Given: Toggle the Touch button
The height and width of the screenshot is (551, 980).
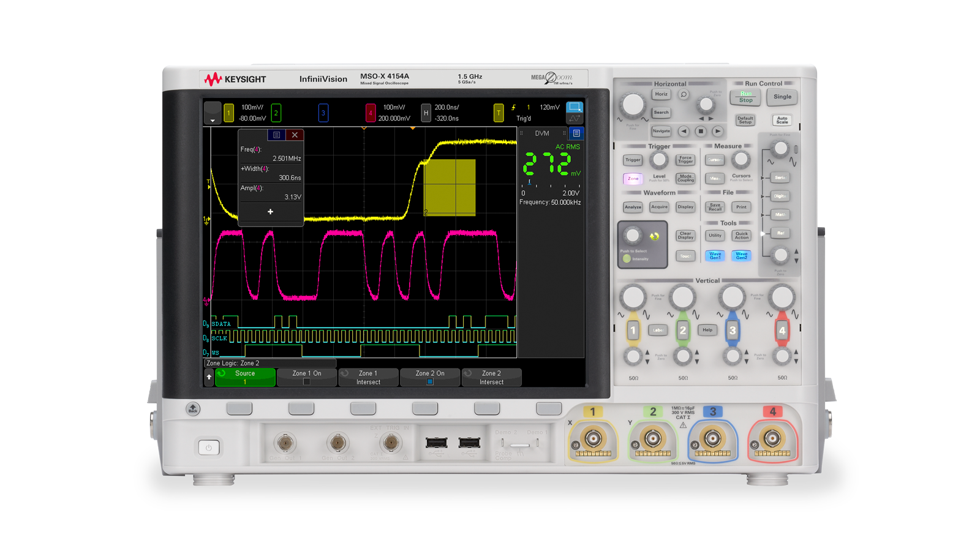Looking at the screenshot, I should (685, 256).
